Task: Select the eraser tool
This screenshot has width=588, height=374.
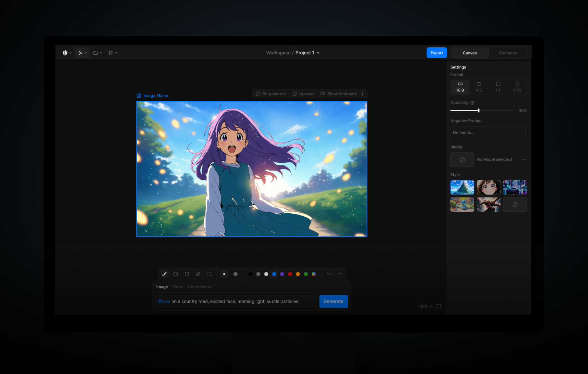Action: [198, 274]
